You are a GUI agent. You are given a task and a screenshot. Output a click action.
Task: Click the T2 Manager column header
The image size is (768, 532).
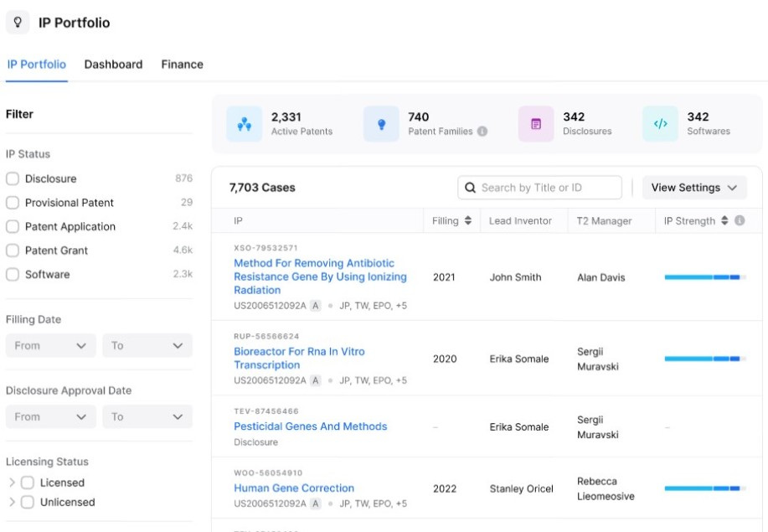(x=604, y=221)
